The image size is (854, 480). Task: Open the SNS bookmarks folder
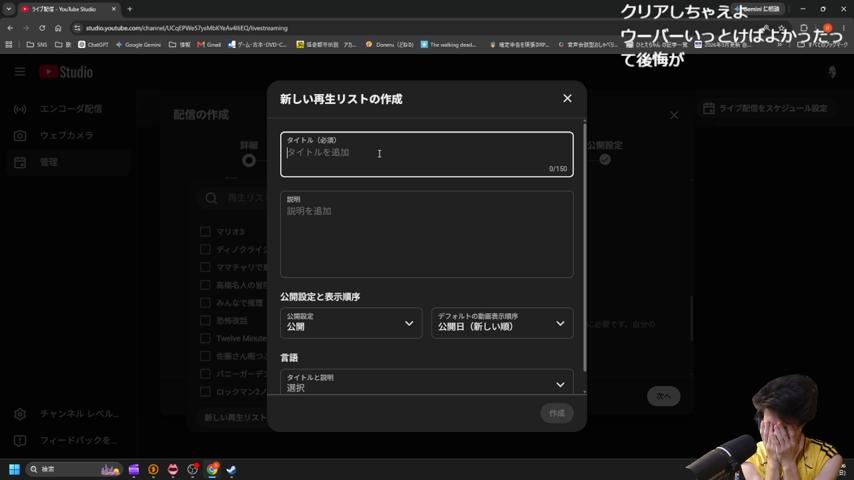(x=36, y=44)
